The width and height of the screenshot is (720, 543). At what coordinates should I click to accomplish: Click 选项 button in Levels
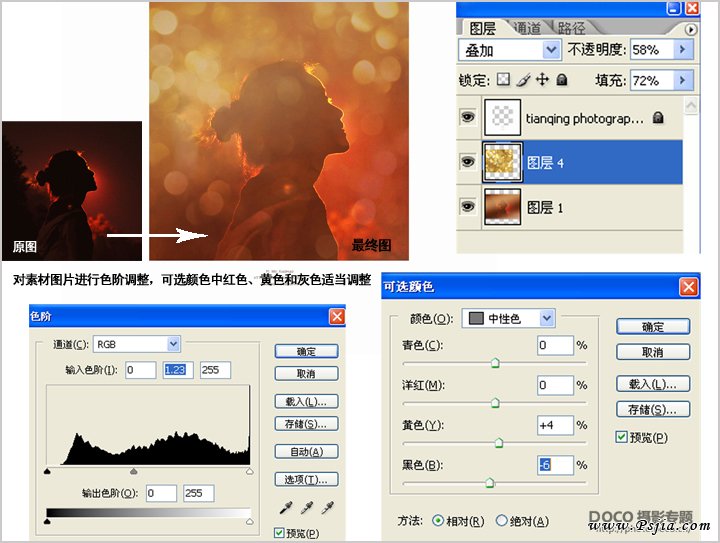pos(306,480)
